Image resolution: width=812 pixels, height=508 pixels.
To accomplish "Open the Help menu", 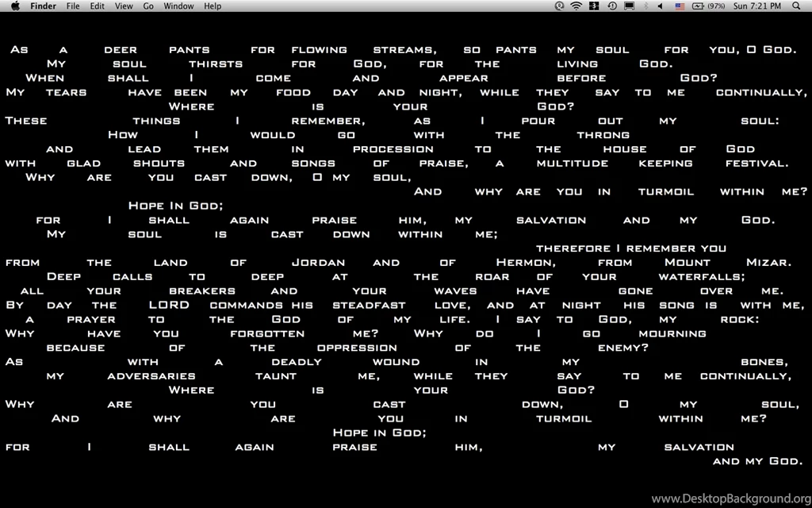I will pos(213,6).
